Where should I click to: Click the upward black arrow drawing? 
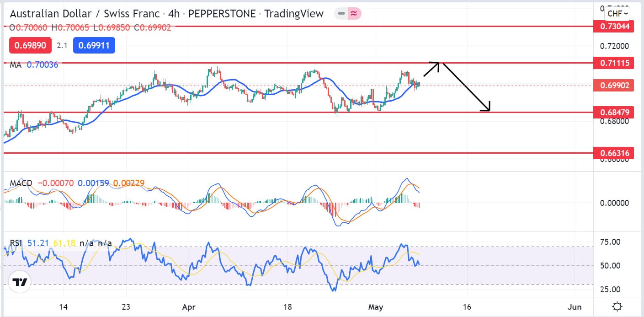431,69
